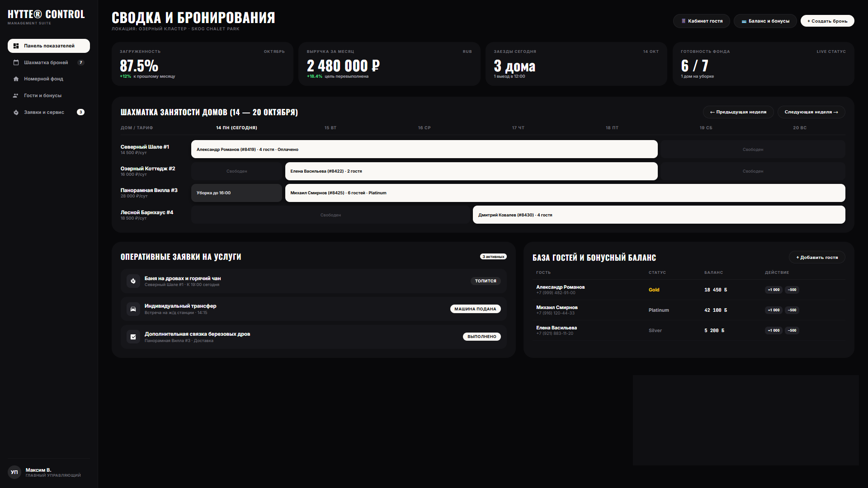This screenshot has width=868, height=488.
Task: Click the card icon in Баланс и бонусы
Action: 744,21
